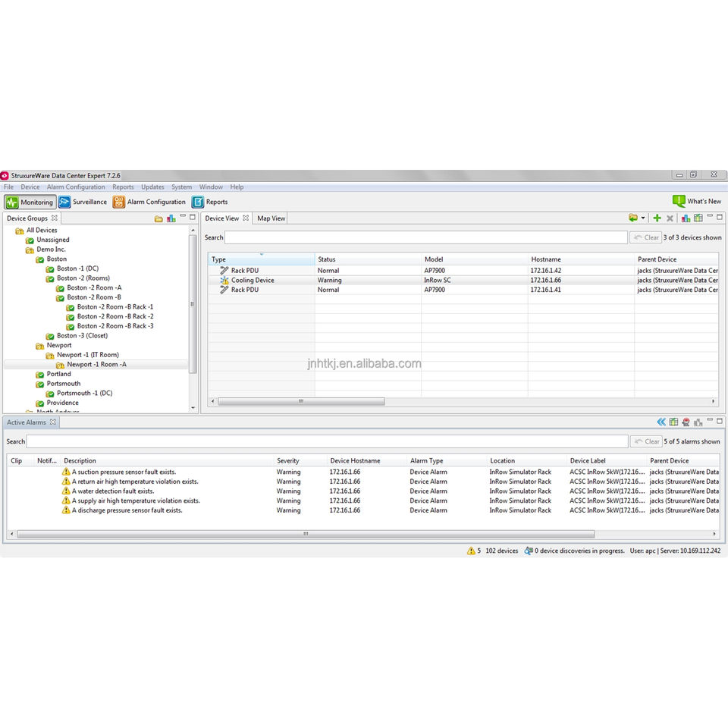
Task: Sort devices by the Type column header
Action: [262, 259]
